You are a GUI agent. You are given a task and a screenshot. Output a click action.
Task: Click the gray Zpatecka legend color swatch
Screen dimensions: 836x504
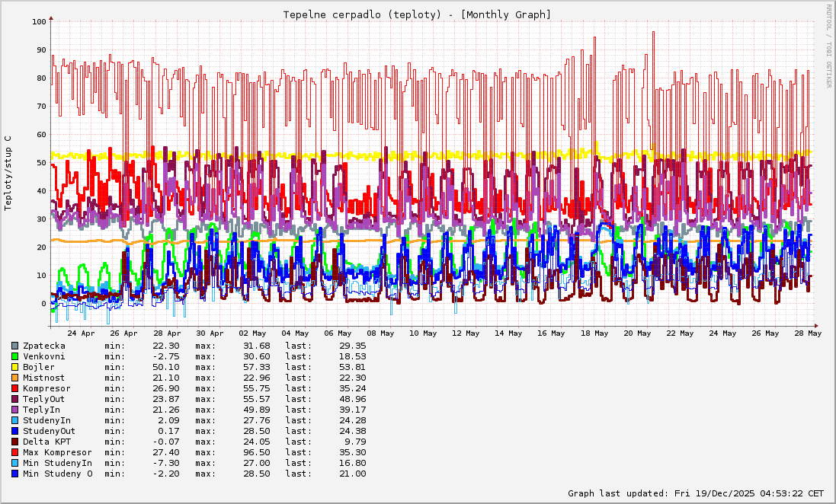14,346
